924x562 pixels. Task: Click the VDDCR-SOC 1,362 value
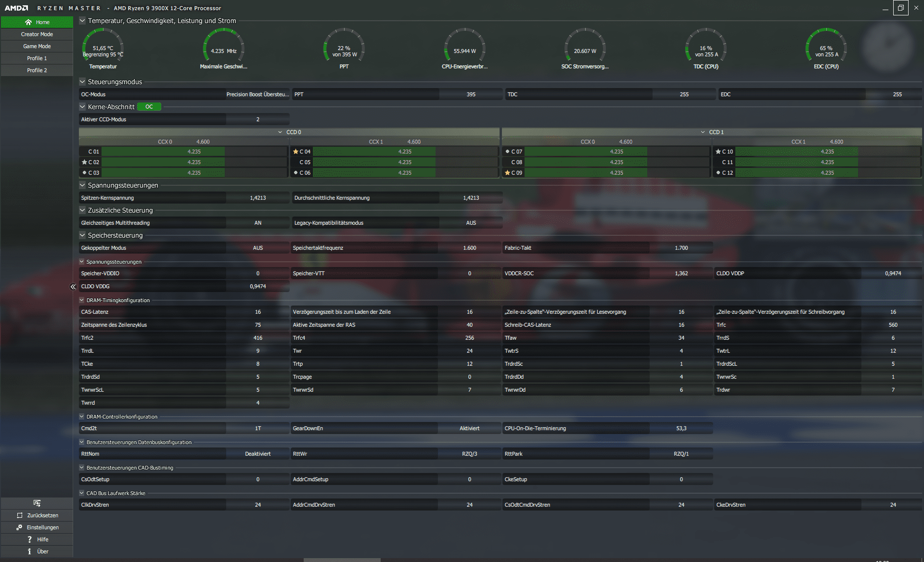click(681, 273)
